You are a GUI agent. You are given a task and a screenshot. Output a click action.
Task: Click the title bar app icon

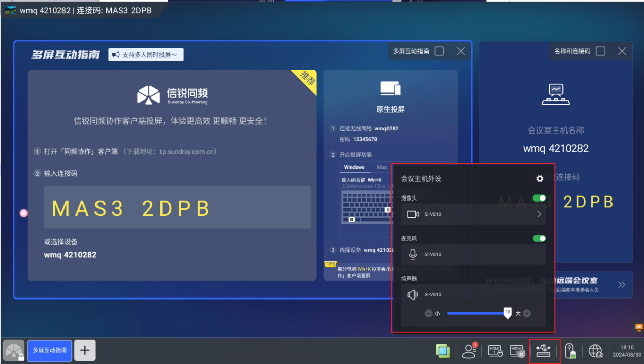[11, 10]
